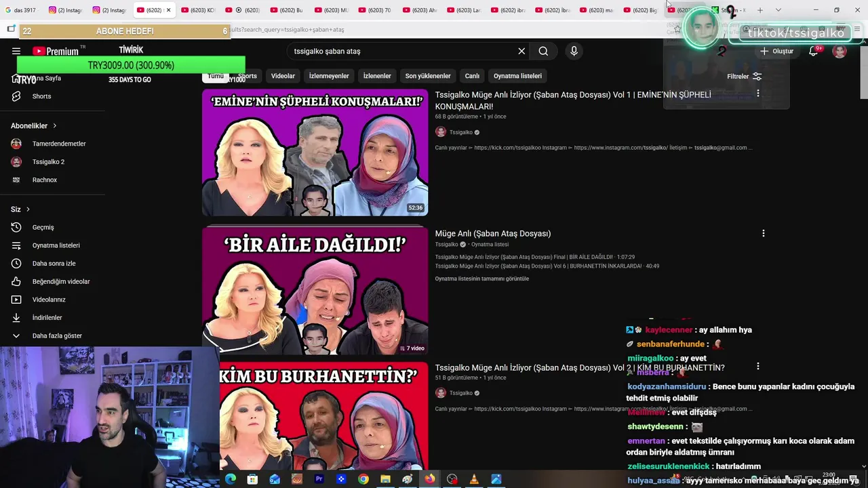This screenshot has width=868, height=488.
Task: Select the Videolar filter chip
Action: 283,76
